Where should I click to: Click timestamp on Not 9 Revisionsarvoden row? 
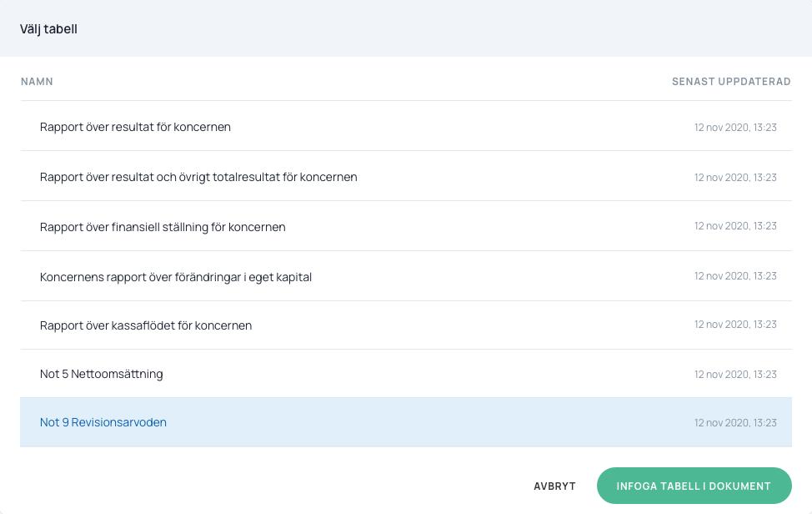click(735, 423)
